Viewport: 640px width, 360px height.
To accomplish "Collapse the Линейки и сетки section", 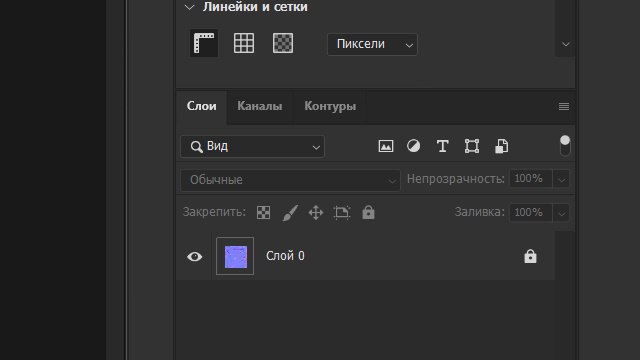I will pyautogui.click(x=189, y=7).
